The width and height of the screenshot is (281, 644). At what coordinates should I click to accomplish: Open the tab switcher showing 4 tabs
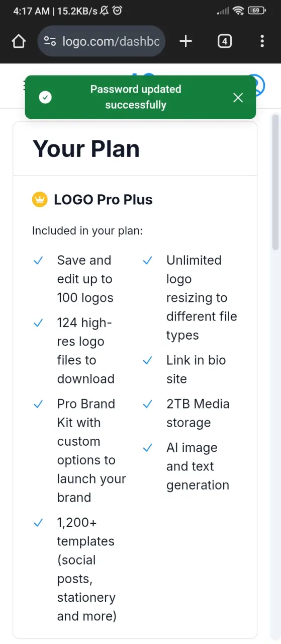(x=224, y=41)
